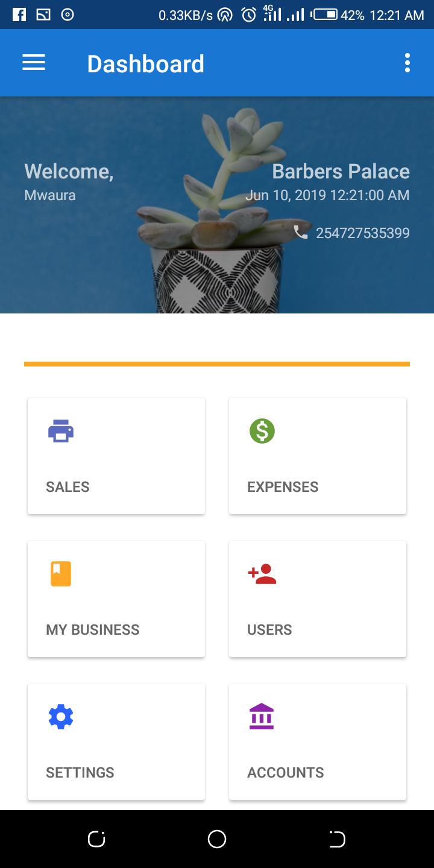
Task: Tap the Android home navigation button
Action: 217,839
